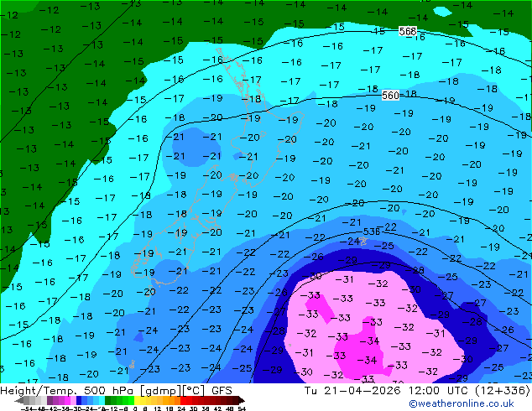Click the dark blue swatch on the scale
This screenshot has height=411, width=532.
click(x=79, y=401)
